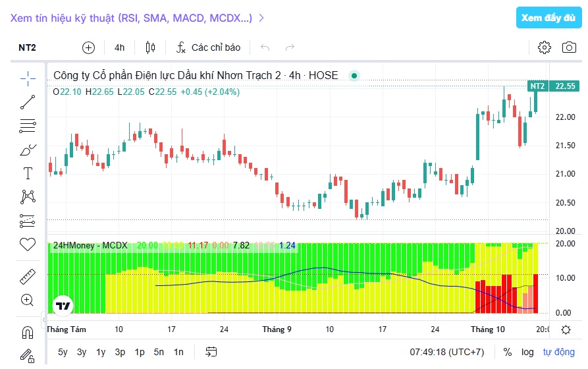Toggle log scale mode
This screenshot has height=369, width=588.
pyautogui.click(x=527, y=352)
